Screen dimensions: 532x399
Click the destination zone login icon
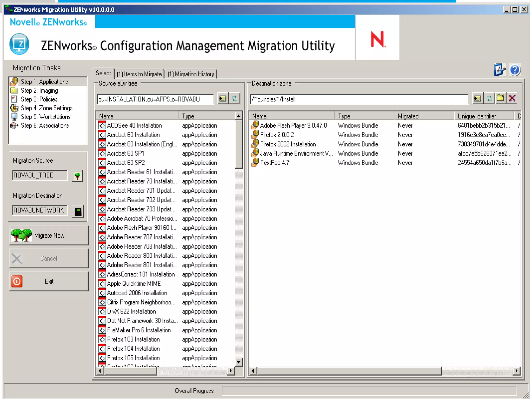coord(78,211)
